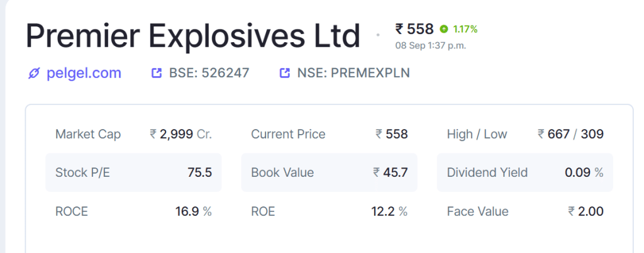Click the green up-arrow price change icon

[x=443, y=29]
